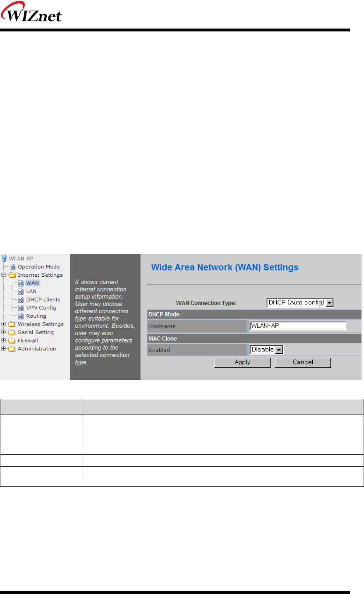364x594 pixels.
Task: Click the WLAN AP root computer icon
Action: click(x=4, y=258)
